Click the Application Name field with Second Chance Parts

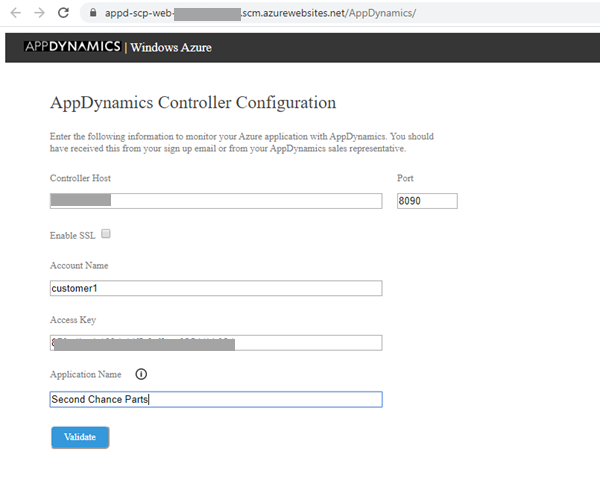click(x=216, y=399)
